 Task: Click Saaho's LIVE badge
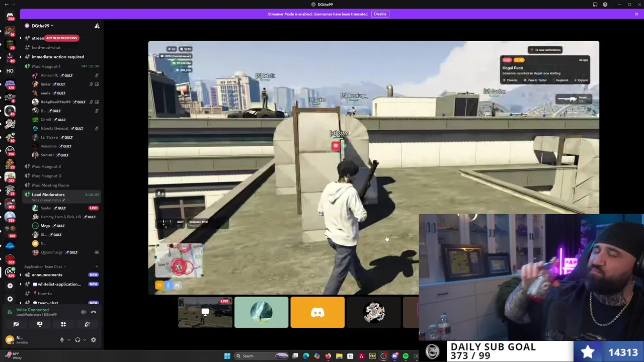94,208
